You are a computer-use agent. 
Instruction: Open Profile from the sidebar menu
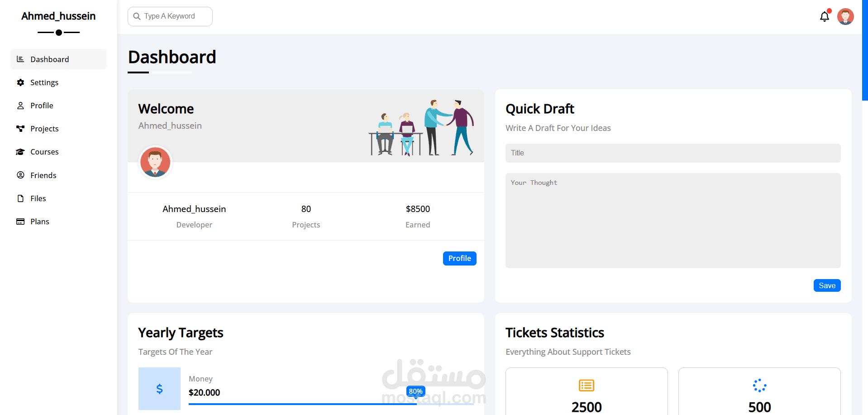58,106
